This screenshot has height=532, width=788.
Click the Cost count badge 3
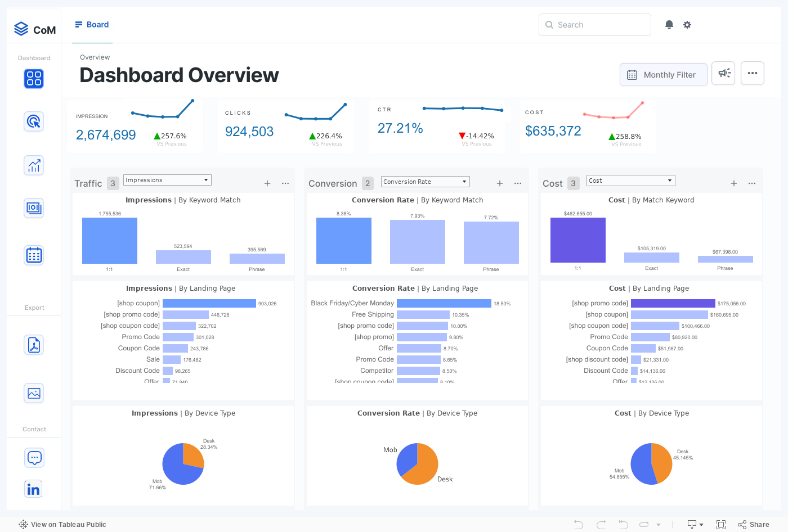[x=574, y=183]
